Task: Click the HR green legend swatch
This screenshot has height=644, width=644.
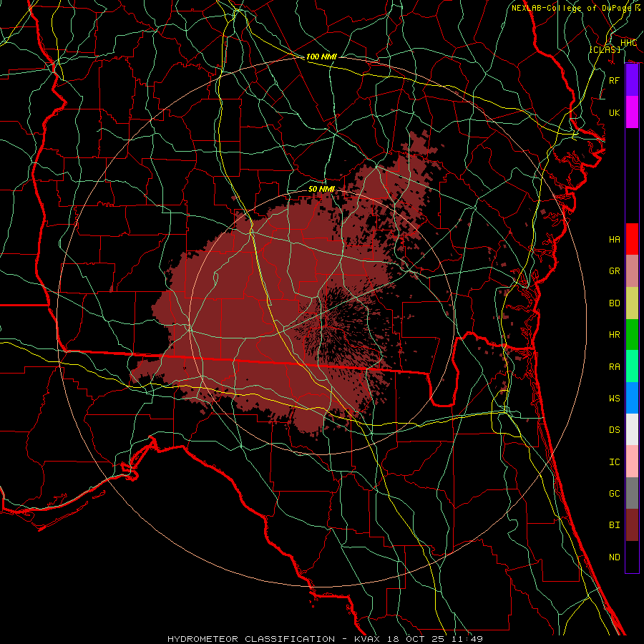Action: click(632, 334)
